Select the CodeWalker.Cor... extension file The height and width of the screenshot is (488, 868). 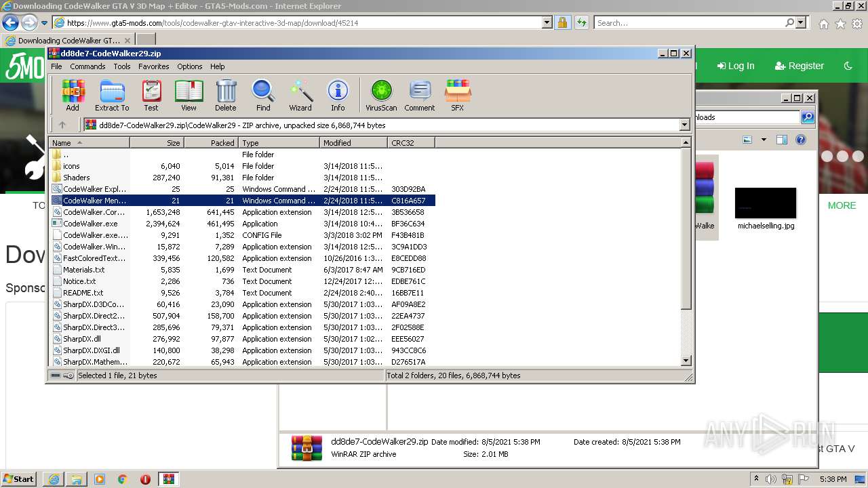coord(242,212)
